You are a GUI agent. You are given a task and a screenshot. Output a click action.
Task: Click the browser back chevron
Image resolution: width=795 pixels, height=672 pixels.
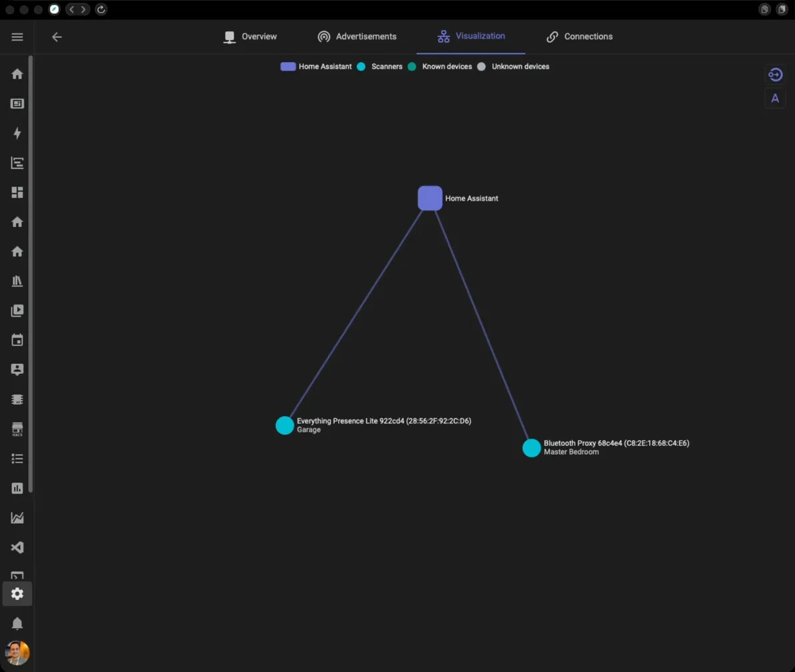pyautogui.click(x=71, y=9)
